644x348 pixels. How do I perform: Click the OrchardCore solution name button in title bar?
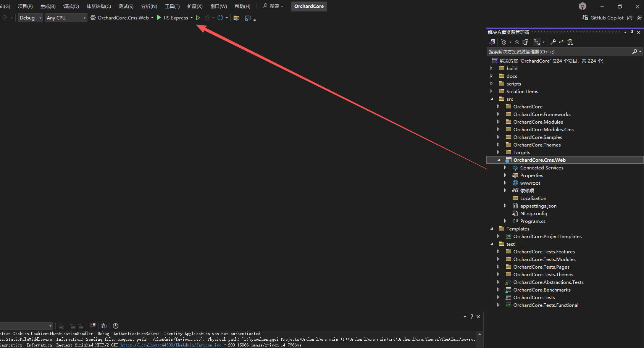(309, 6)
